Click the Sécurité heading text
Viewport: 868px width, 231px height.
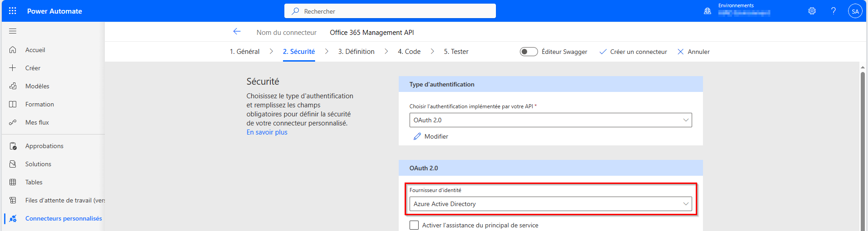263,82
